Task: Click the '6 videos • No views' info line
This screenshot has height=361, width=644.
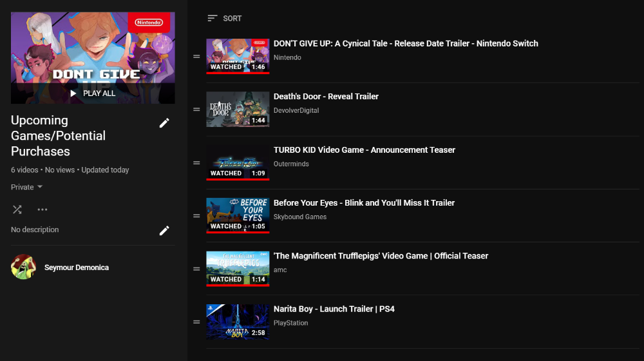Action: point(70,170)
